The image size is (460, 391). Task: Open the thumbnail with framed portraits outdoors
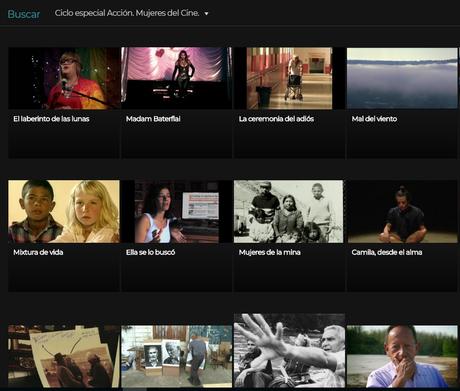[x=177, y=356]
